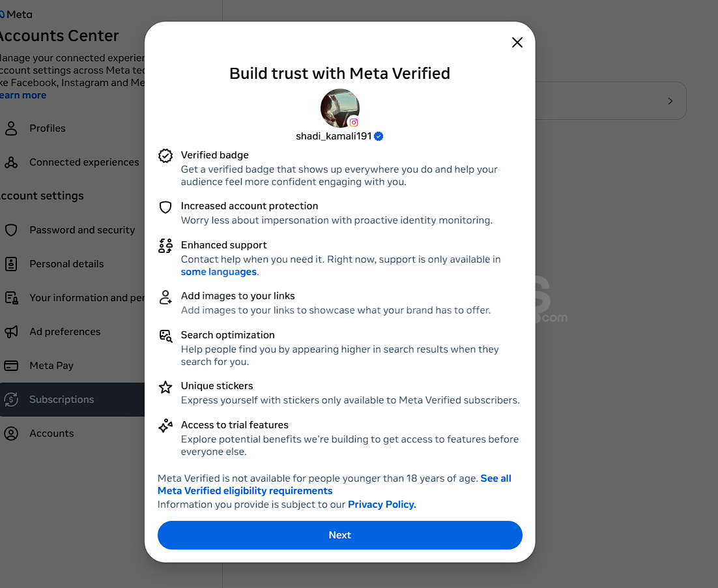Click the Verified badge checkmark icon
The width and height of the screenshot is (718, 588).
(x=165, y=155)
